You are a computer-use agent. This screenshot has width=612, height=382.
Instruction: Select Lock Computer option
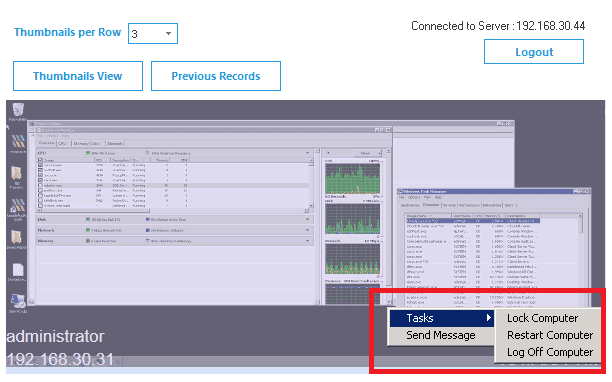543,318
